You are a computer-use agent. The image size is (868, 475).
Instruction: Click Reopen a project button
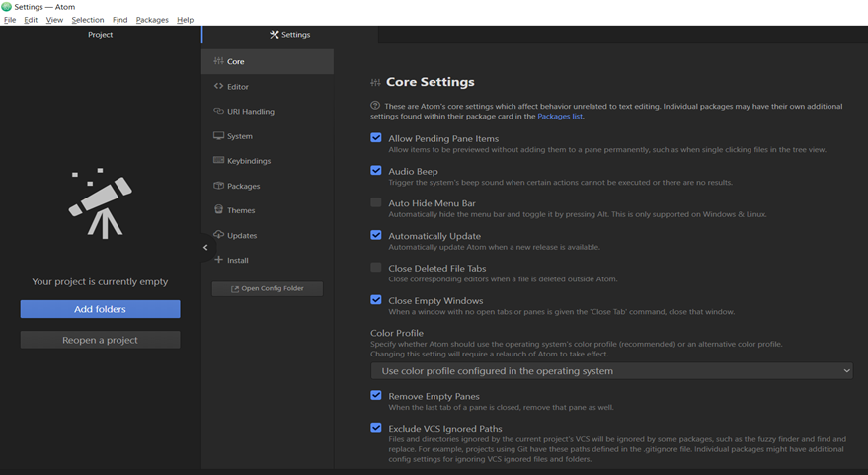click(100, 340)
